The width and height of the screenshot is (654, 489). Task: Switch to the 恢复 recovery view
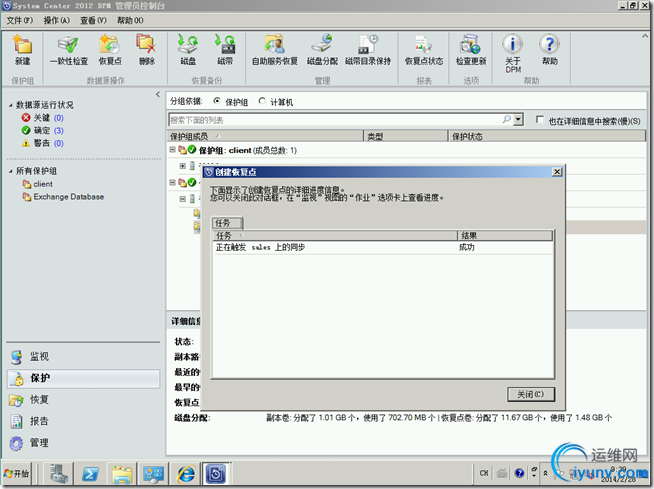[83, 400]
